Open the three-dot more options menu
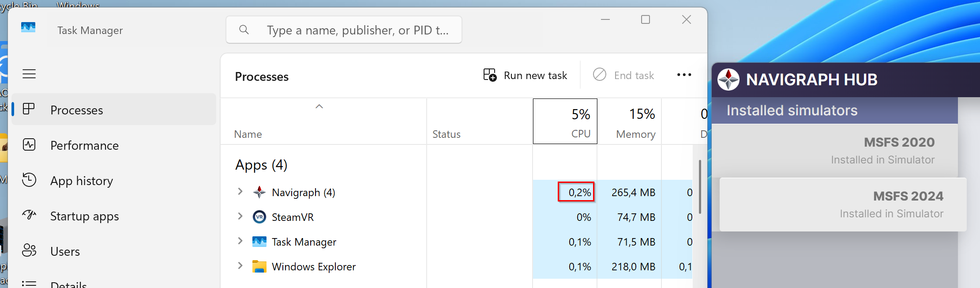980x288 pixels. click(x=684, y=75)
